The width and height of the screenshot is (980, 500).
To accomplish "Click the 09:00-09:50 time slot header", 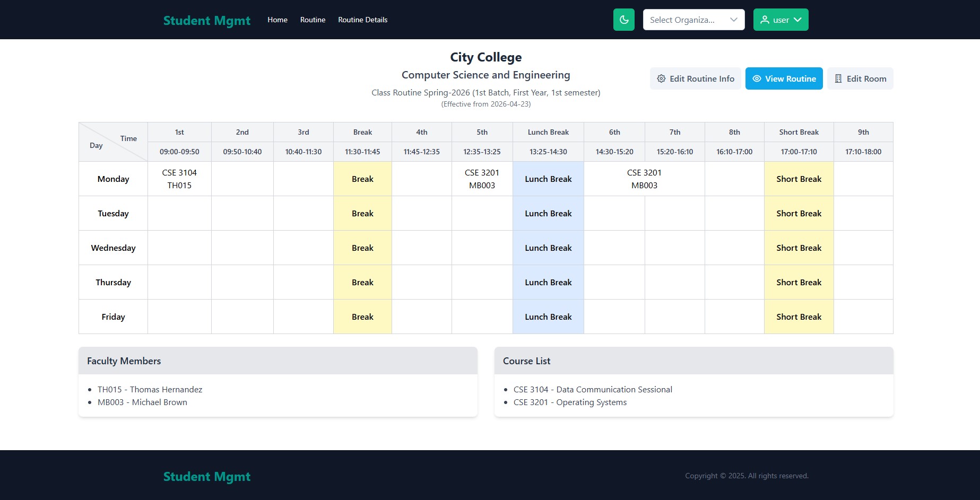I will coord(179,152).
